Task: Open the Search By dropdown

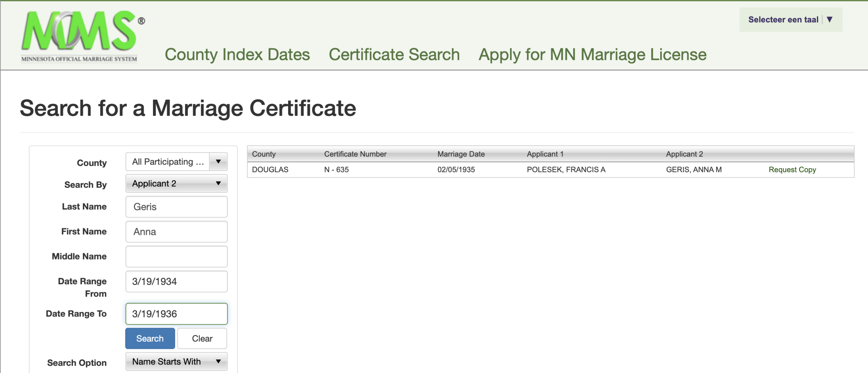Action: (176, 184)
